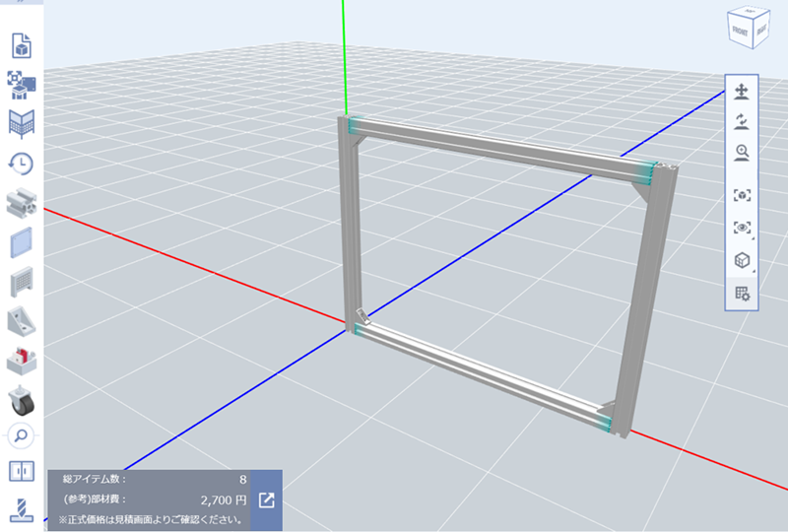Click the new file document icon

coord(22,45)
